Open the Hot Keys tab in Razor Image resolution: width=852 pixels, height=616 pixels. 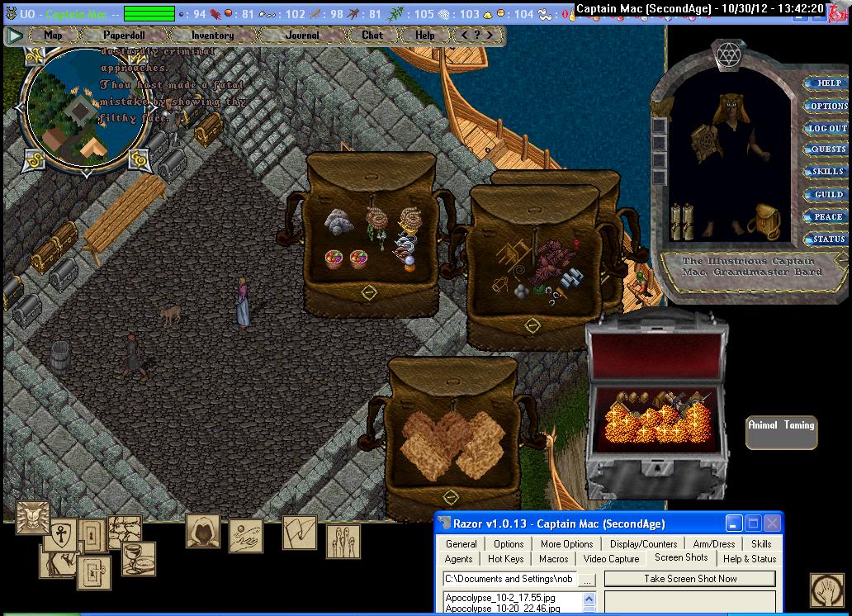tap(505, 559)
